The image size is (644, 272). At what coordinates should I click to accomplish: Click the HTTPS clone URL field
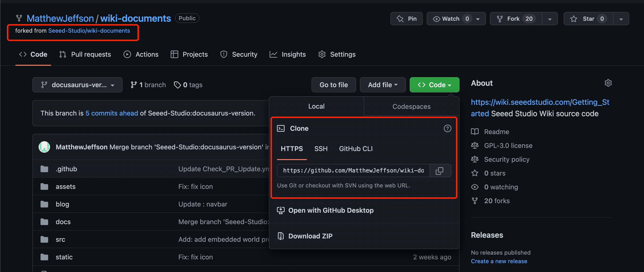[353, 171]
